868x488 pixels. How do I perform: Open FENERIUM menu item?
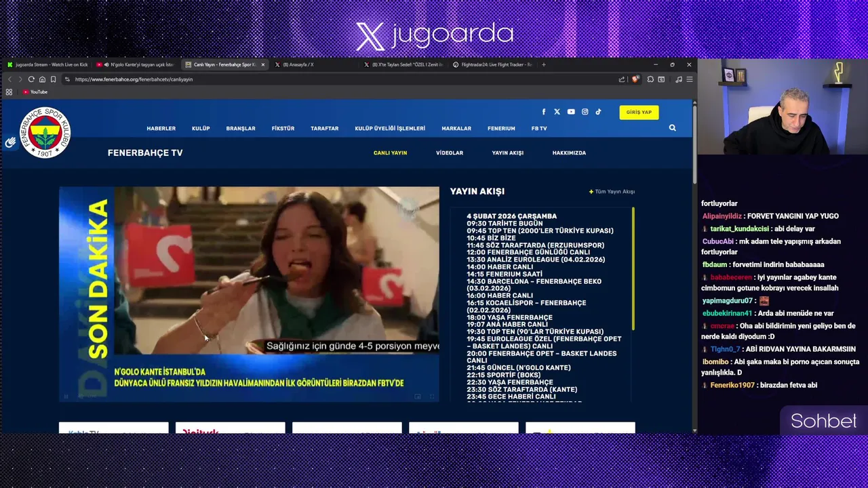coord(501,128)
